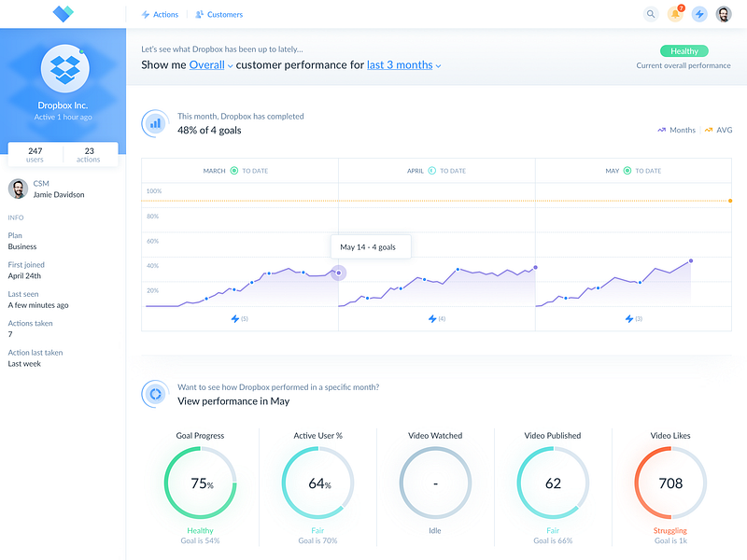This screenshot has width=747, height=560.
Task: Click the Last week action value
Action: point(25,364)
